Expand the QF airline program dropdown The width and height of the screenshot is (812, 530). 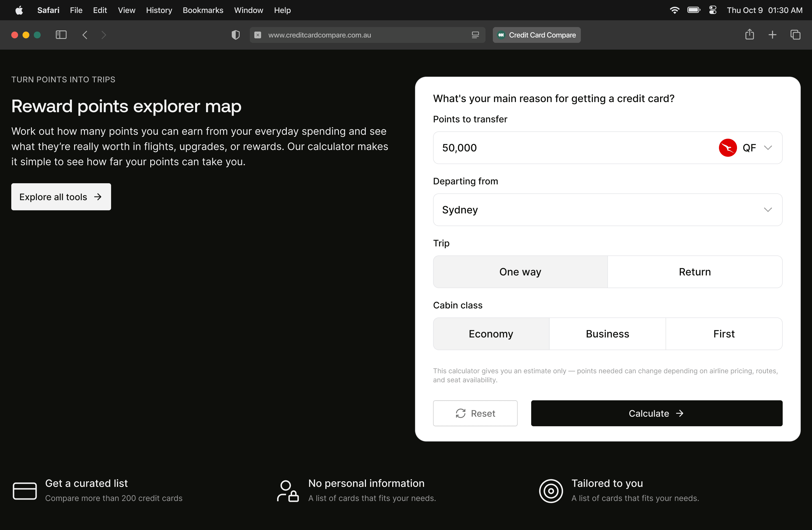click(x=768, y=148)
